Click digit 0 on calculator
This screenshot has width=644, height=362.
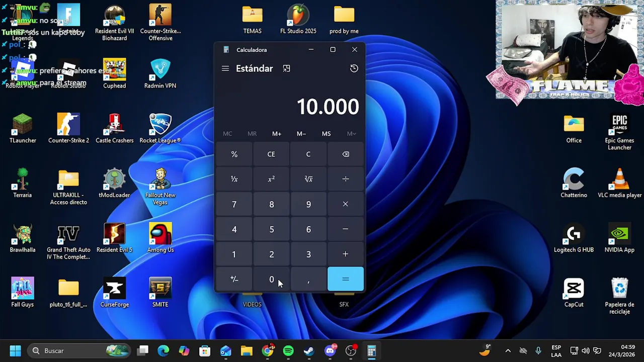(271, 279)
